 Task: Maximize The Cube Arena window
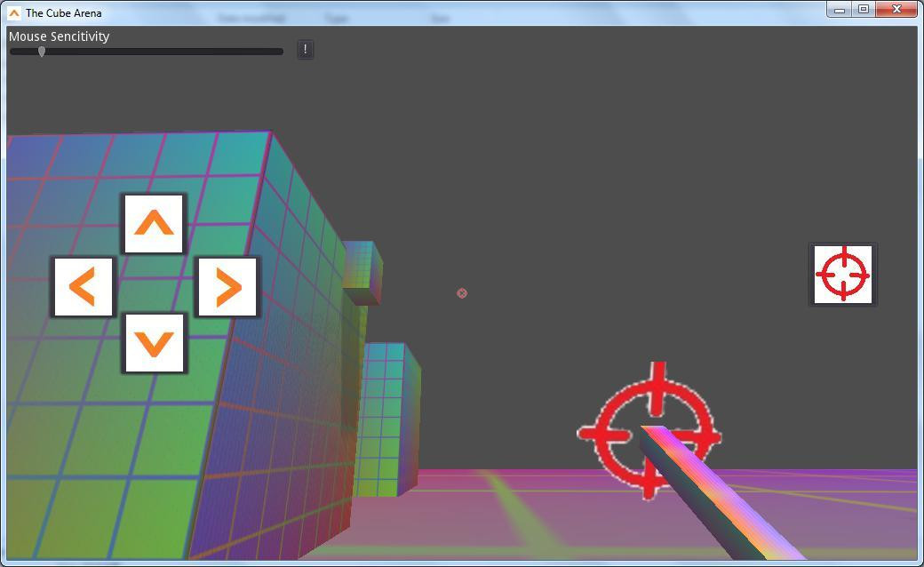864,10
